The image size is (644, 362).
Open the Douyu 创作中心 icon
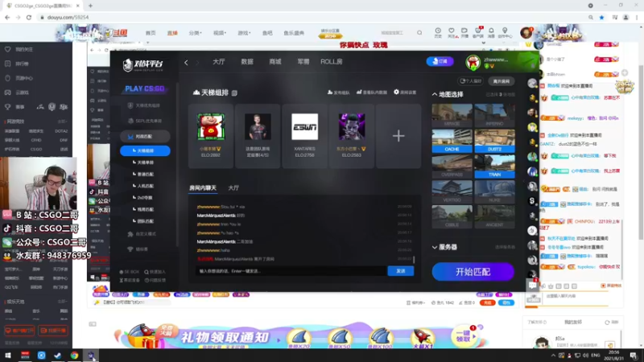coord(505,32)
